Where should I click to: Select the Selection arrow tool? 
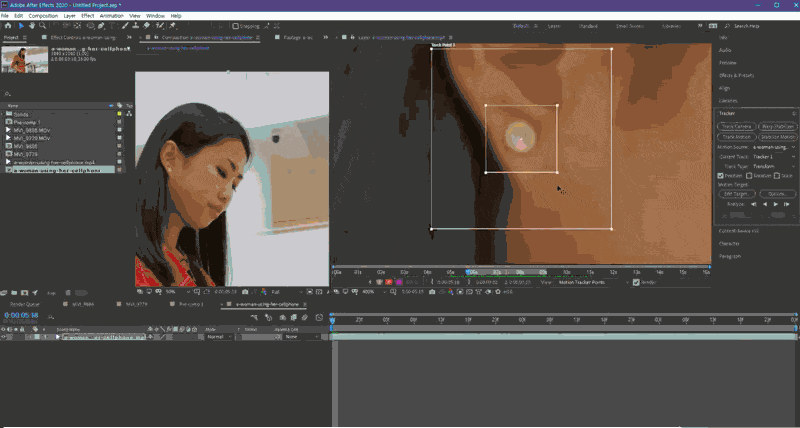(21, 26)
